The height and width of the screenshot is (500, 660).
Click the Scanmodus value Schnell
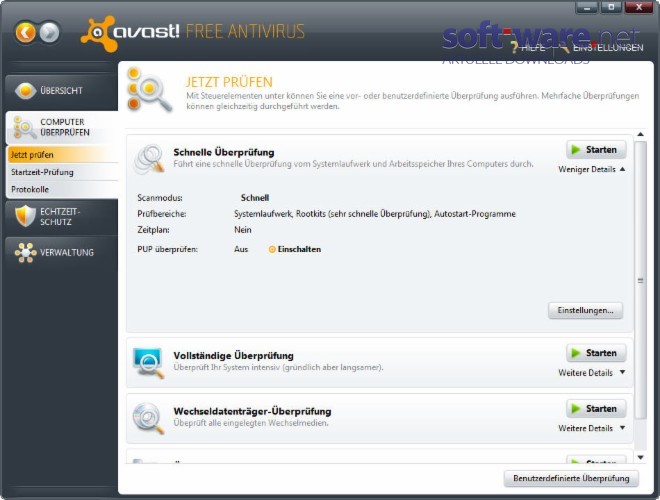[255, 198]
